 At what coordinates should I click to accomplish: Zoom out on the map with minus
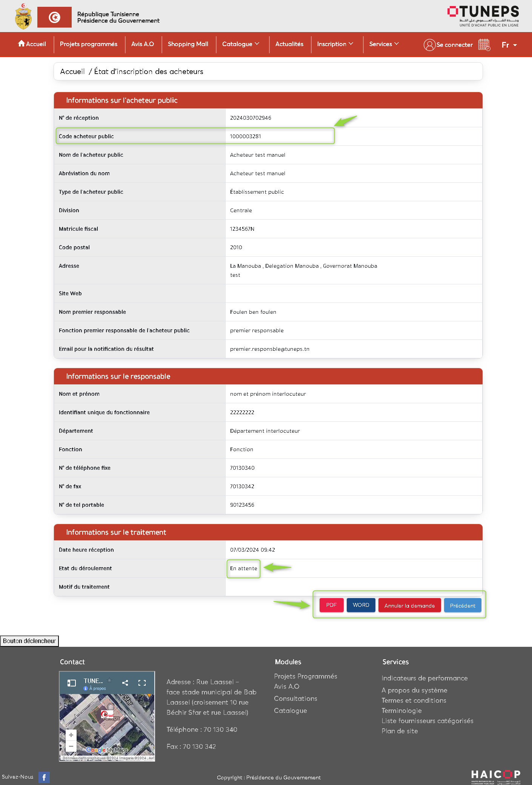pos(71,746)
